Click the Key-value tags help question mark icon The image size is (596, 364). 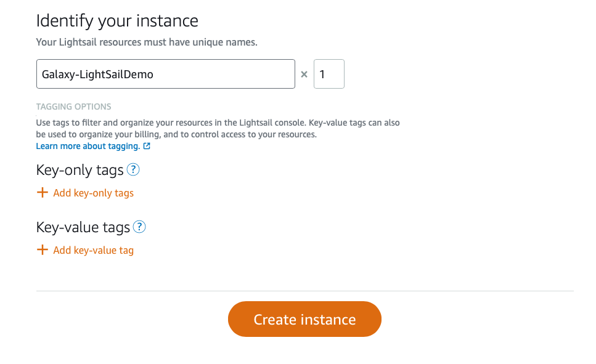[x=139, y=227]
